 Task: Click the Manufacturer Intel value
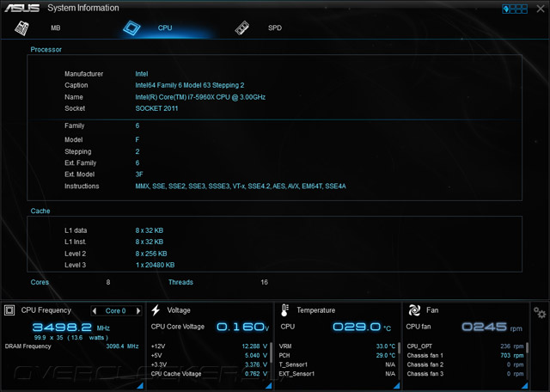click(142, 74)
